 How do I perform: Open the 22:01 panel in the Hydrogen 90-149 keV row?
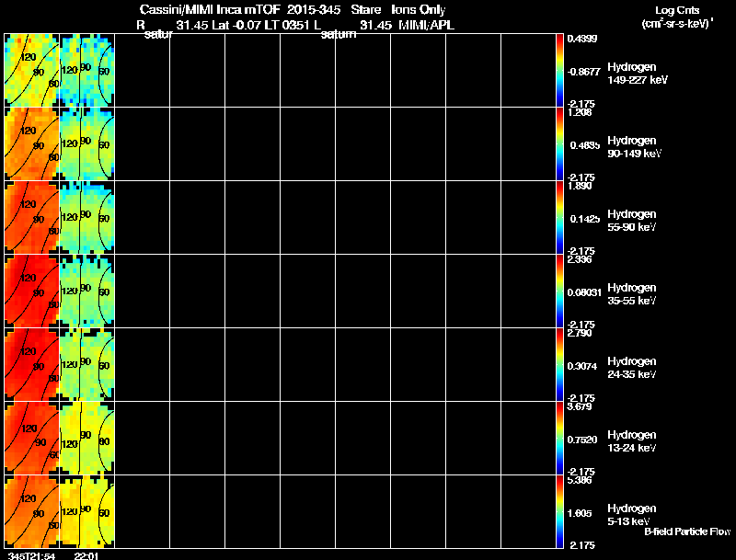click(87, 144)
